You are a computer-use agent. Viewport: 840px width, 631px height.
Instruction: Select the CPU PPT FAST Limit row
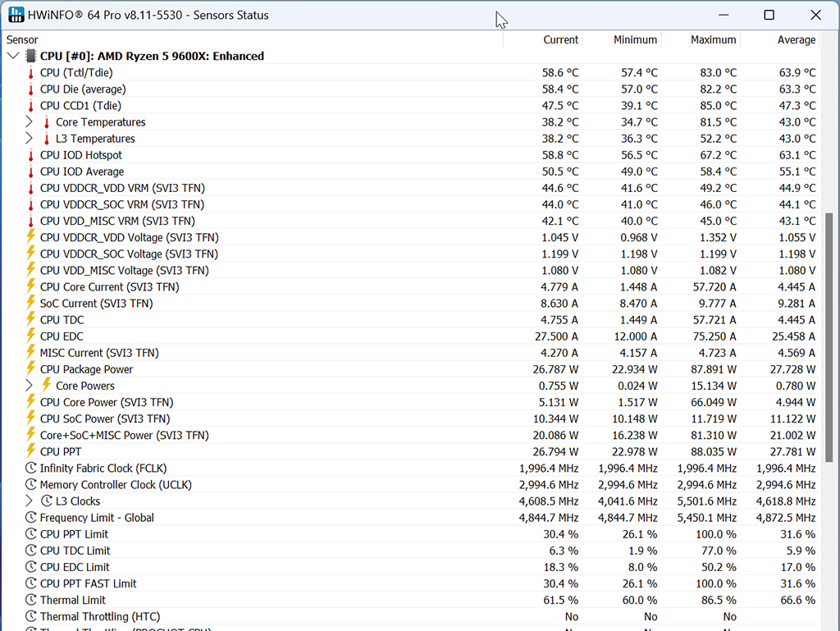(410, 583)
